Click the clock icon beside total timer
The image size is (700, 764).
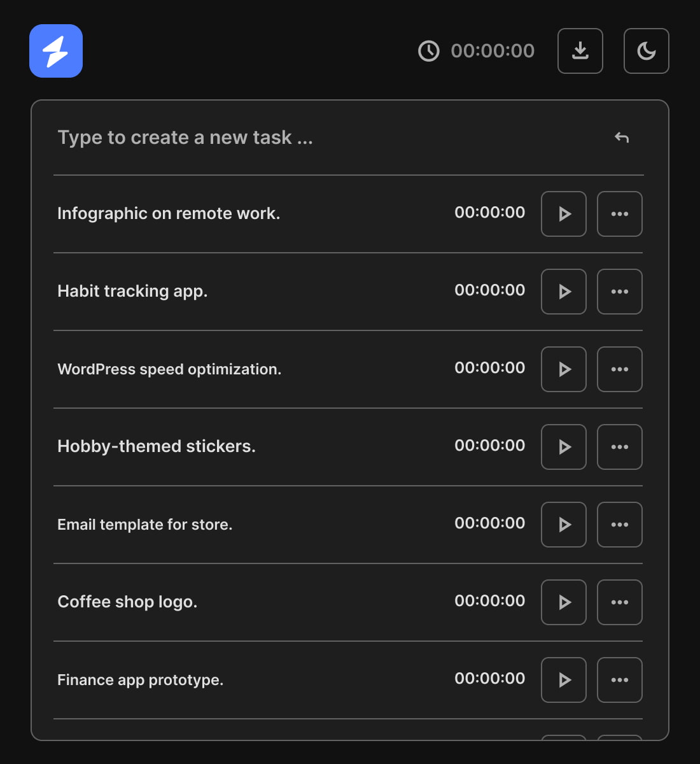click(428, 51)
